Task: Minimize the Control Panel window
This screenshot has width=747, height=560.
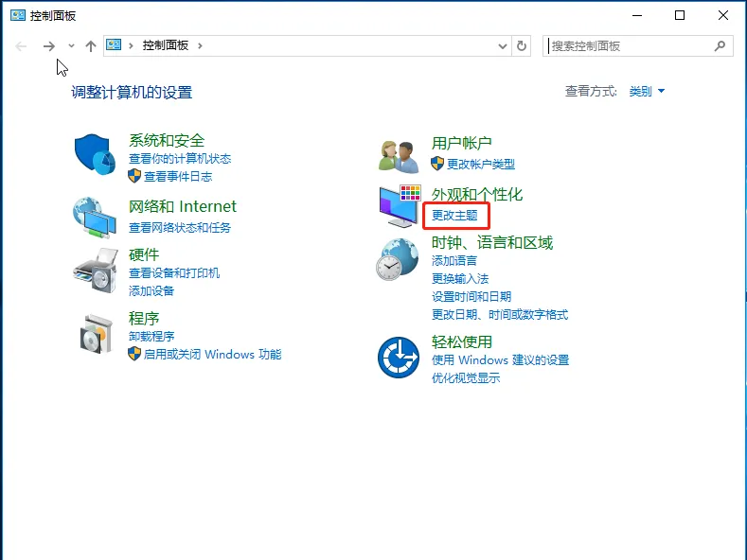Action: pos(637,15)
